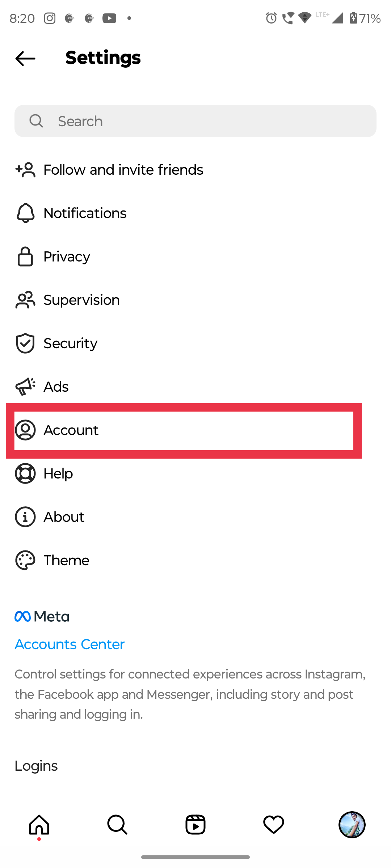Image resolution: width=391 pixels, height=868 pixels.
Task: Open the Home feed tab icon
Action: click(x=39, y=825)
